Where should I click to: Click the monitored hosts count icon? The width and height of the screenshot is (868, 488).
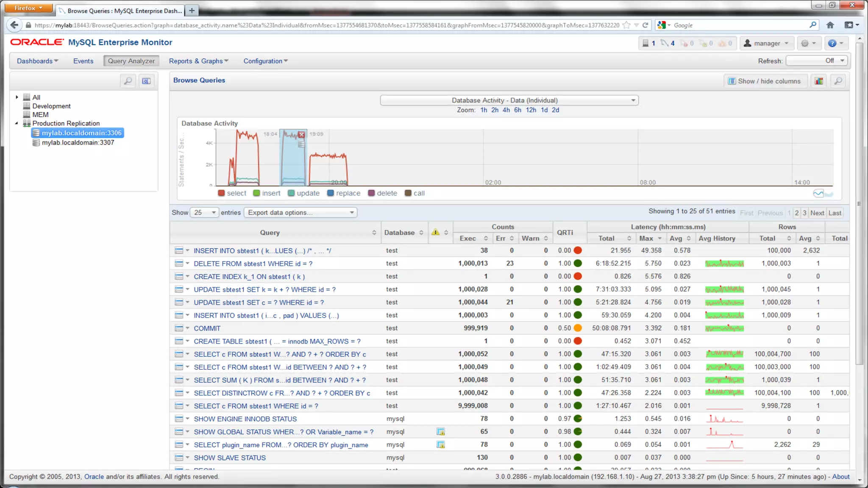645,43
